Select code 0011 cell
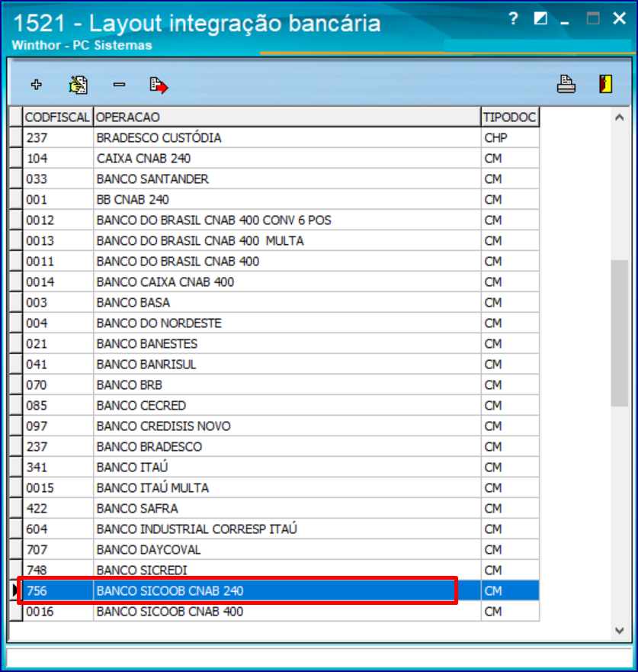The image size is (638, 672). pos(58,261)
